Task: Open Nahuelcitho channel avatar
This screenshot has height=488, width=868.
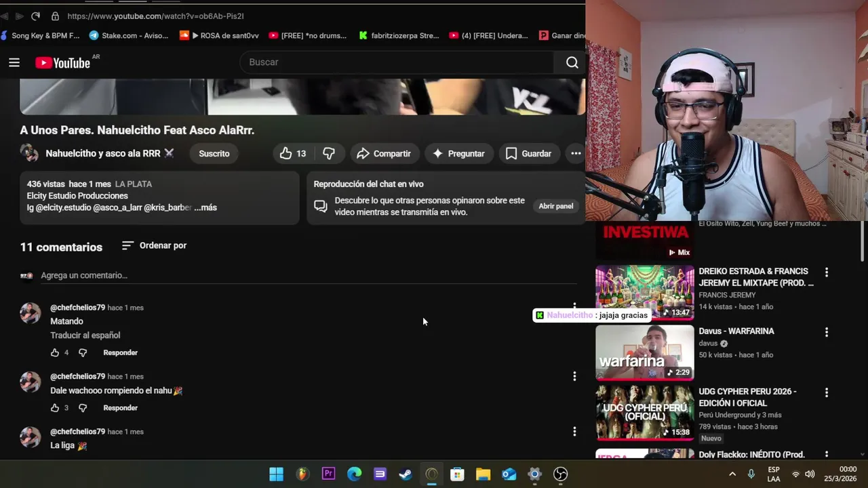Action: click(29, 153)
